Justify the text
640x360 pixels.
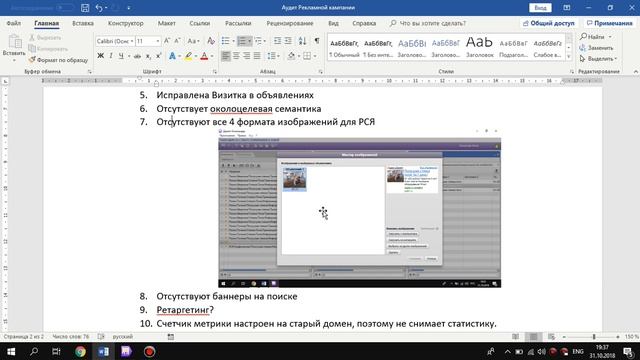257,56
